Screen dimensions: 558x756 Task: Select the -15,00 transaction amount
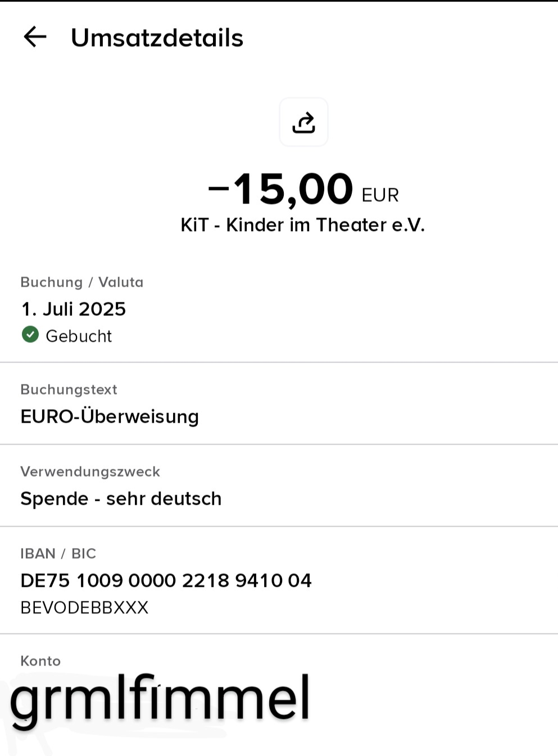pyautogui.click(x=281, y=189)
